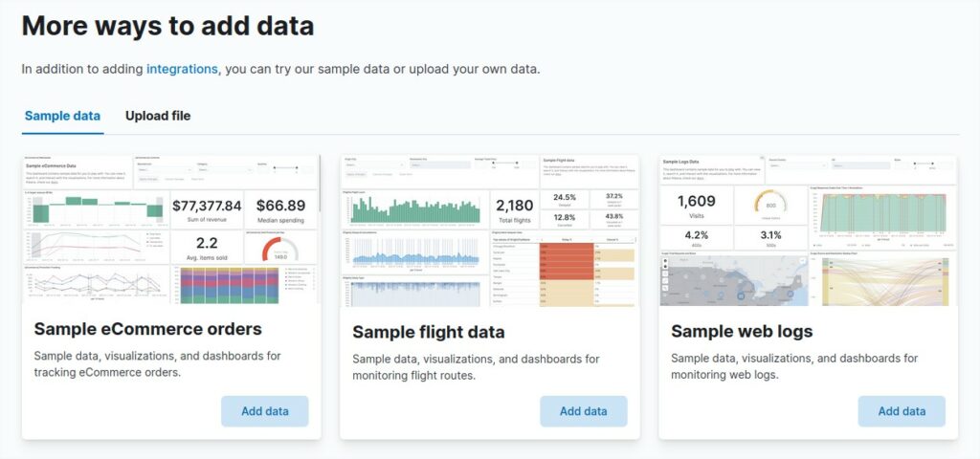
Task: Click the Sample web logs card title
Action: point(742,332)
